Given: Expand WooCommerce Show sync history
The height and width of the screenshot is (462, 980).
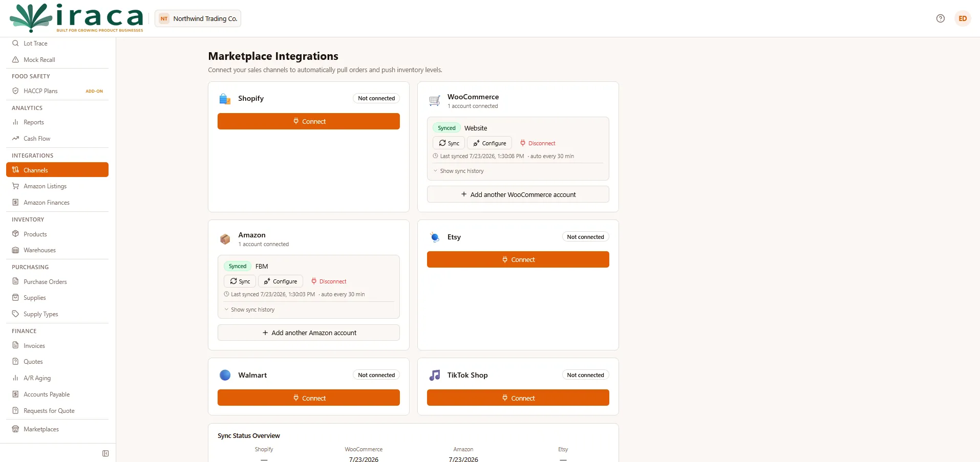Looking at the screenshot, I should 458,171.
